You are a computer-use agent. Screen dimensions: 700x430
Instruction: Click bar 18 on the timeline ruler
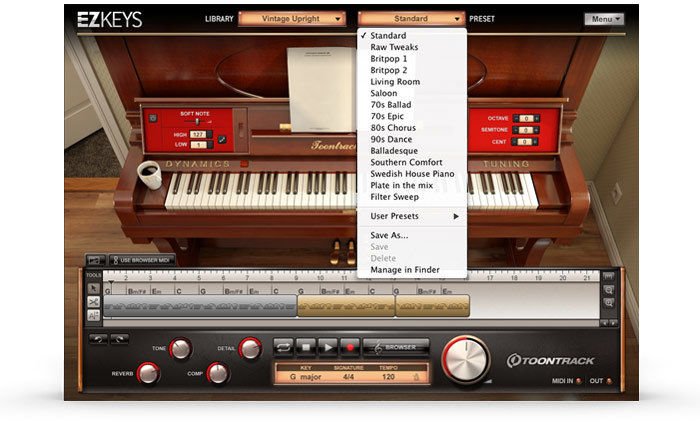coord(514,277)
